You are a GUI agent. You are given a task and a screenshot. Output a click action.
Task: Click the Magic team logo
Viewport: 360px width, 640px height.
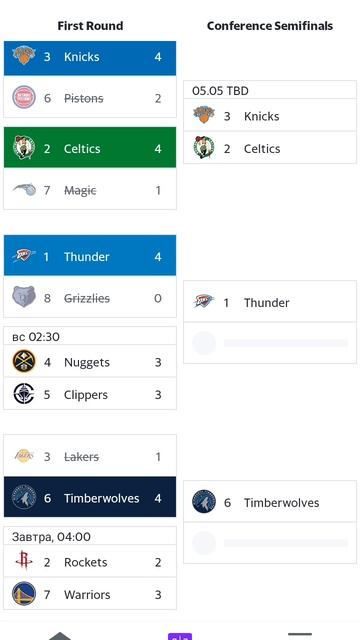[24, 190]
